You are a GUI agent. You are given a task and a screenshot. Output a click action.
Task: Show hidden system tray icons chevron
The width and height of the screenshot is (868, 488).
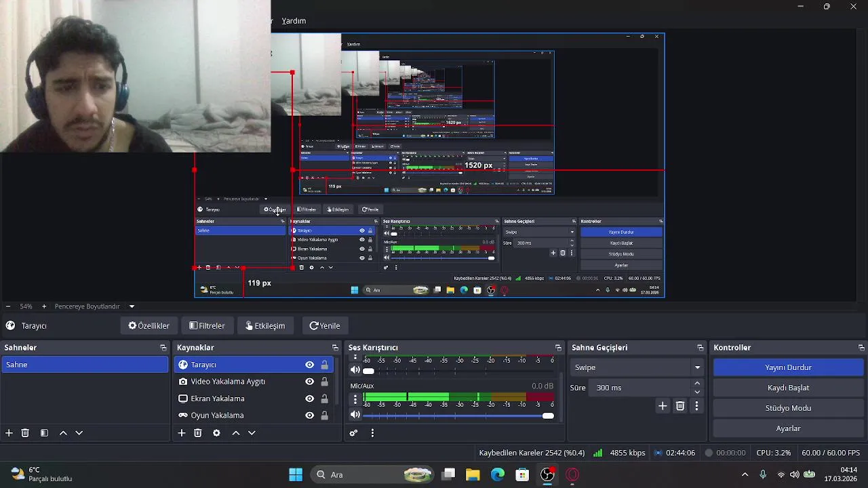tap(745, 474)
